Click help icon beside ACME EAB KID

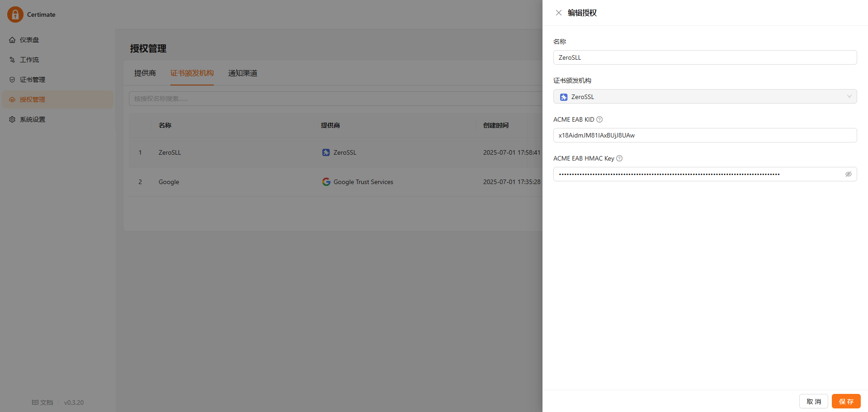pos(599,119)
